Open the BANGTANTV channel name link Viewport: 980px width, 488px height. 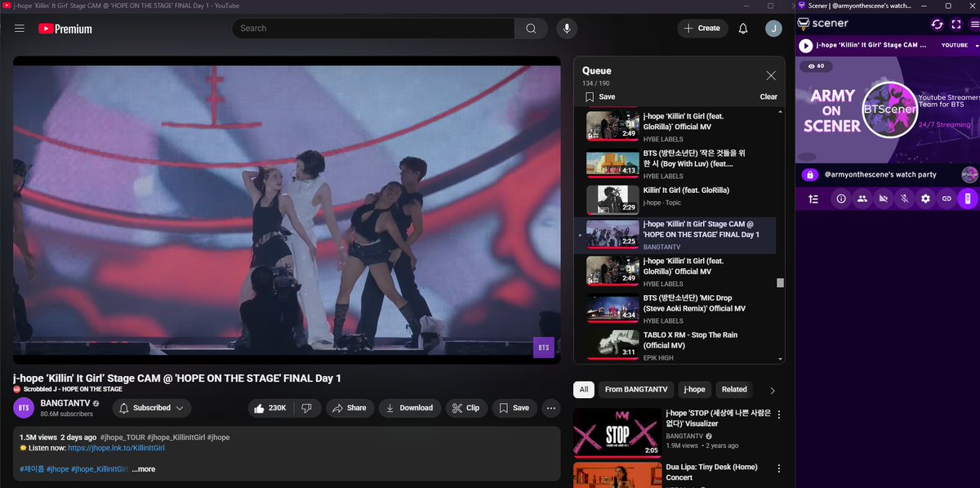click(65, 404)
